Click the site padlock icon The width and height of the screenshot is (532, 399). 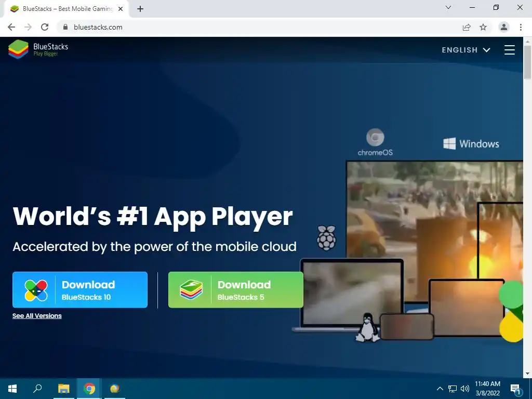65,27
